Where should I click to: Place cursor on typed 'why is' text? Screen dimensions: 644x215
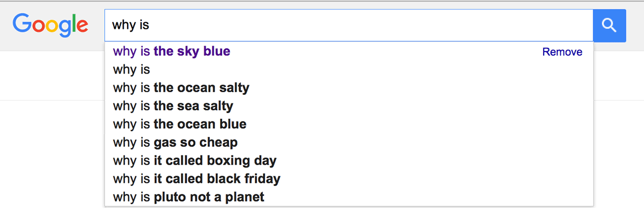pos(130,25)
